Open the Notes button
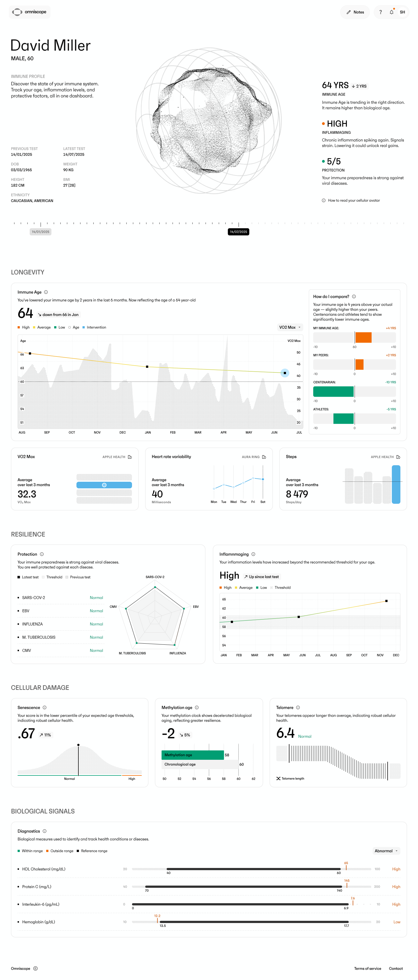Screen dimensions: 418x980 [x=355, y=12]
